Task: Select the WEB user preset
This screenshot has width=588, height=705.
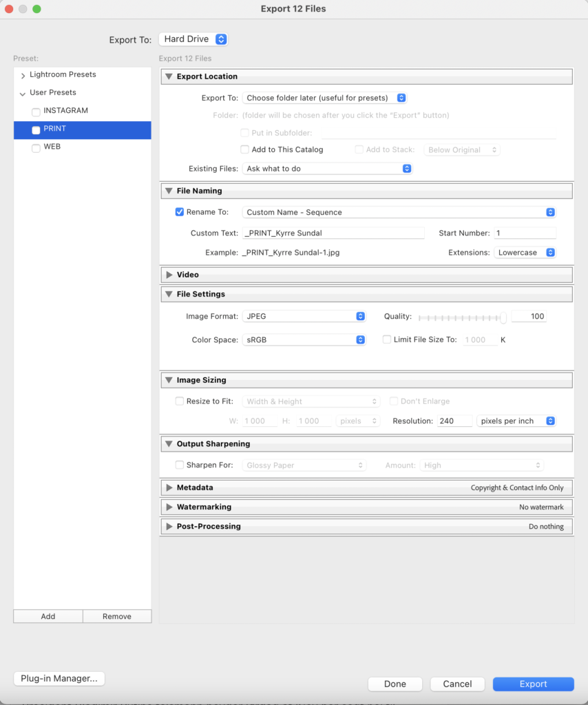Action: coord(52,147)
